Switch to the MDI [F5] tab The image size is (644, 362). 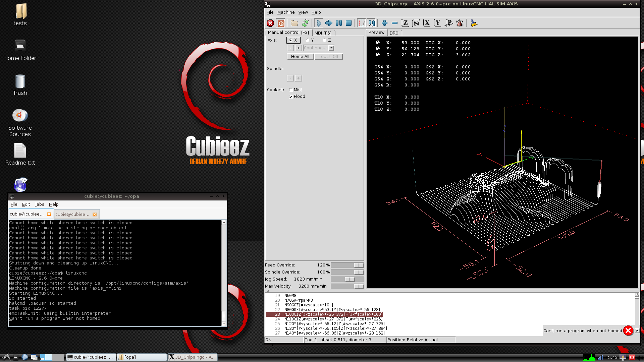pyautogui.click(x=323, y=33)
